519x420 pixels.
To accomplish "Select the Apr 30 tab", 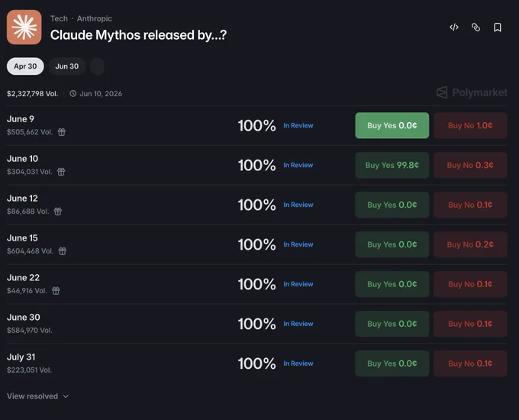I will pyautogui.click(x=25, y=66).
